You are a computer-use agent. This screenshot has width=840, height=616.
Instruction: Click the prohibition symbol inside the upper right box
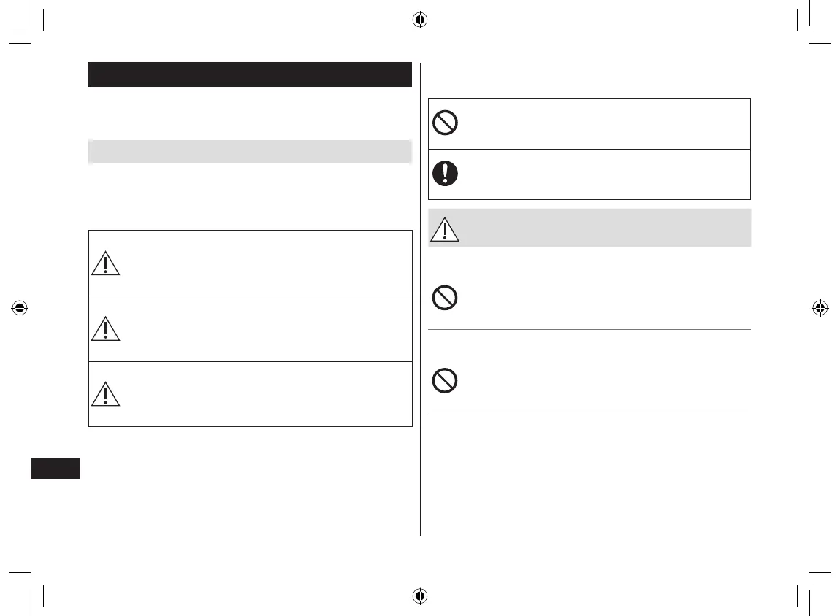445,123
